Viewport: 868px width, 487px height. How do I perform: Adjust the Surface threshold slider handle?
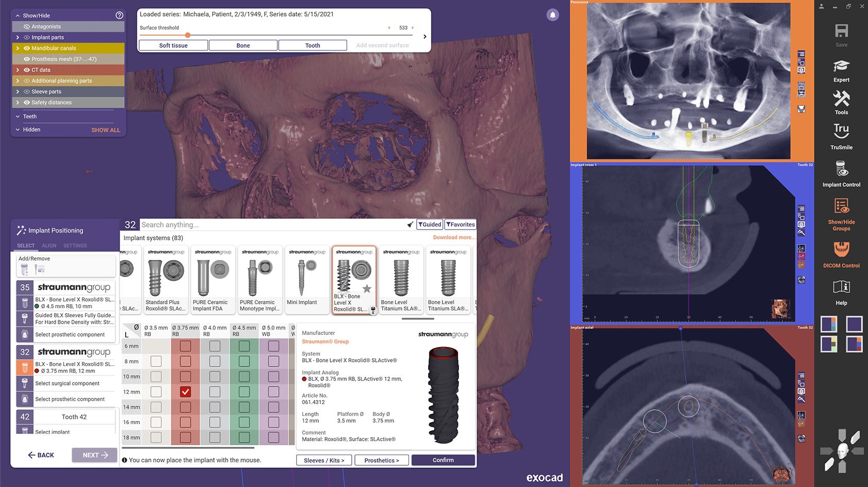click(x=188, y=35)
